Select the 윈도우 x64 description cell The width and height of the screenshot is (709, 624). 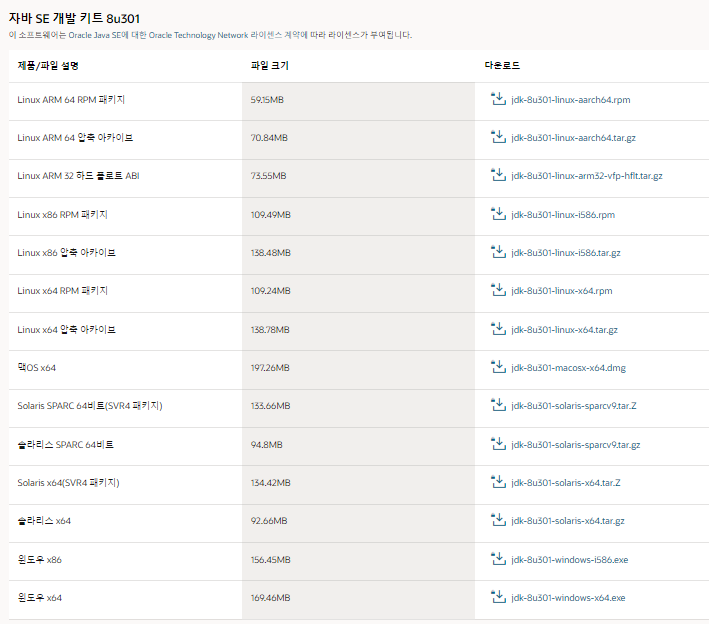click(x=125, y=600)
